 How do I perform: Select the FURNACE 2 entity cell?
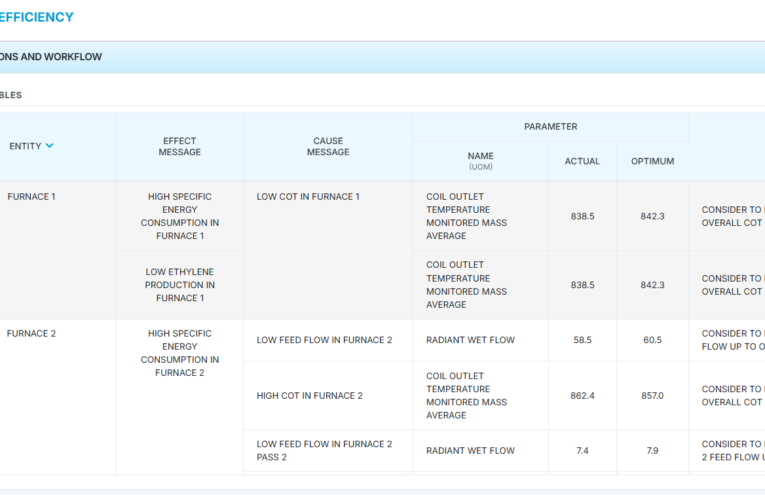31,334
